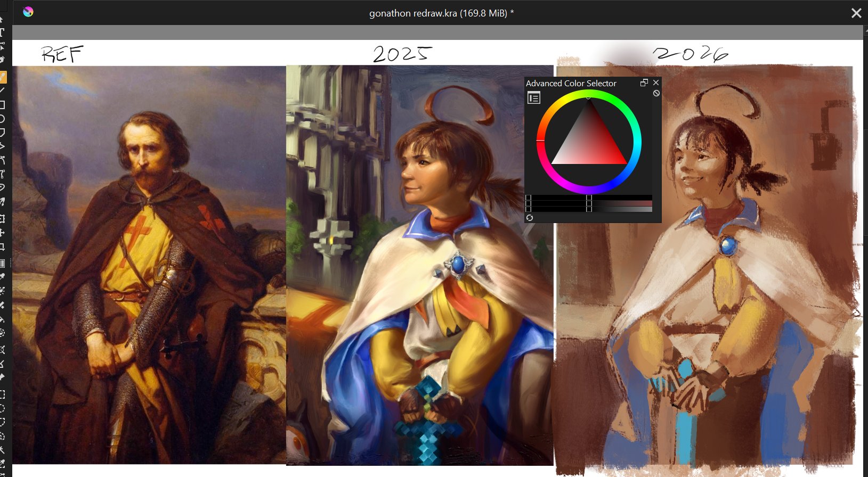Float the Advanced Color Selector docker
868x477 pixels.
(644, 83)
